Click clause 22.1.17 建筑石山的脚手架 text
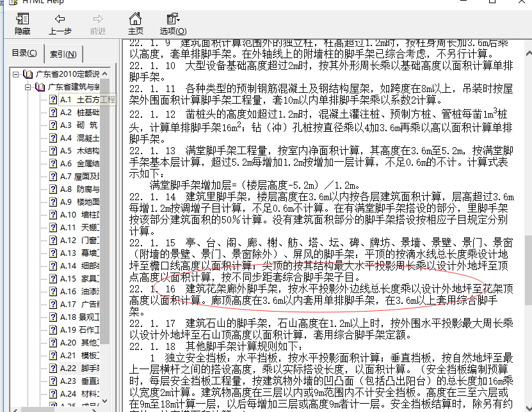Image resolution: width=532 pixels, height=412 pixels. pos(321,329)
